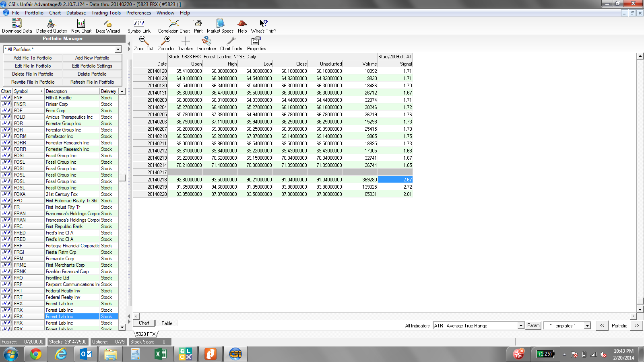Open chart Properties
The height and width of the screenshot is (362, 644).
tap(256, 43)
